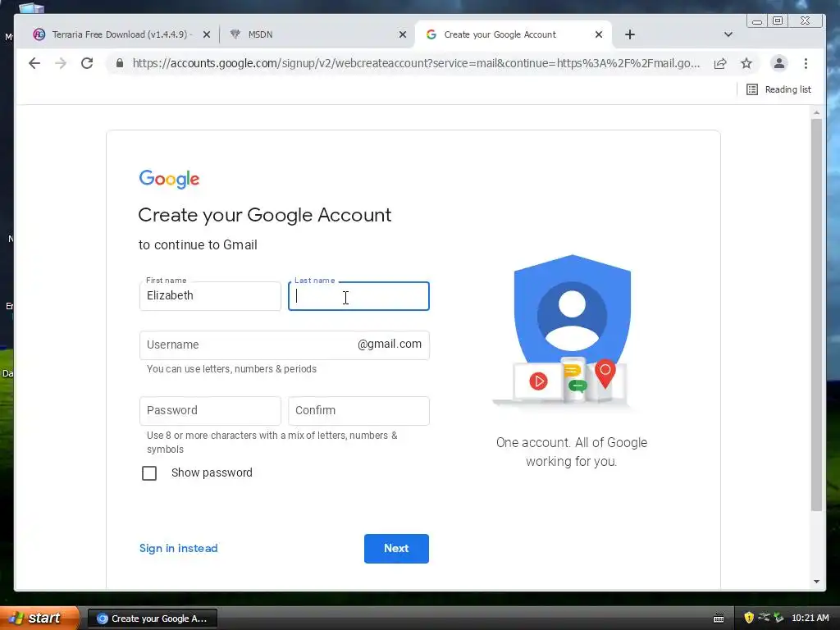The image size is (840, 630).
Task: Maximize the Chrome window
Action: [778, 21]
